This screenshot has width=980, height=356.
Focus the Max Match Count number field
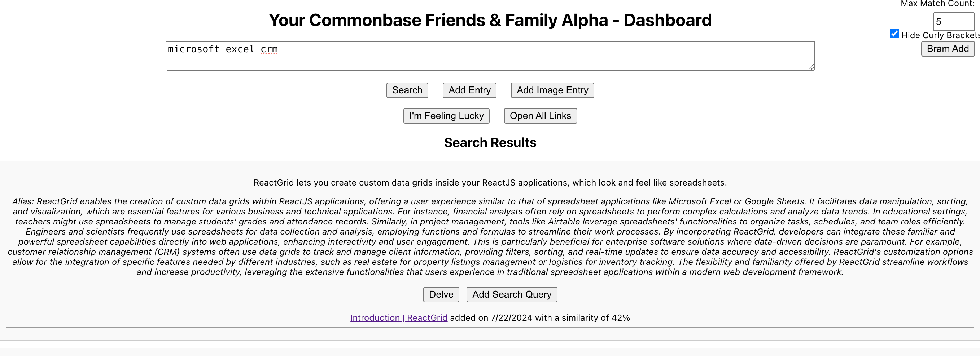[x=953, y=22]
